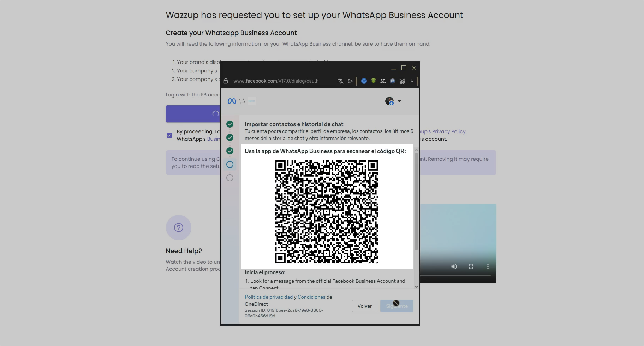This screenshot has height=346, width=644.
Task: Click the 'Inicia el proceso:' text
Action: [265, 272]
